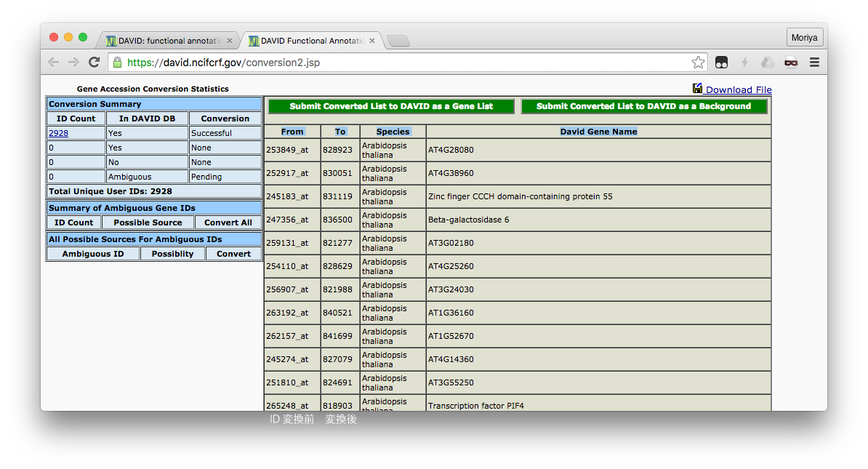Select gene name AT3G02180
Viewport: 868px width, 469px height.
coord(451,243)
